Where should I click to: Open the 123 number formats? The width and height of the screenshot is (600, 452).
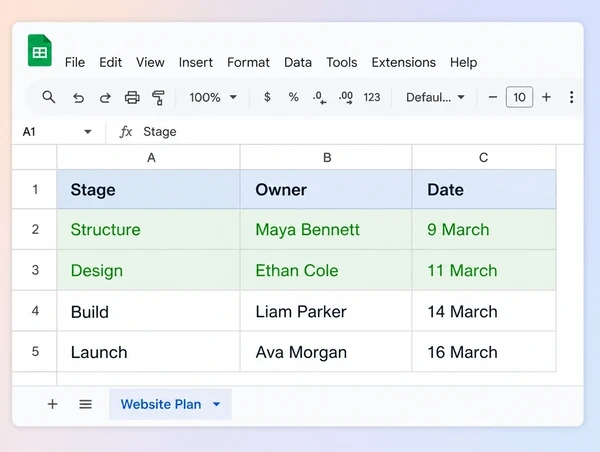(x=372, y=97)
